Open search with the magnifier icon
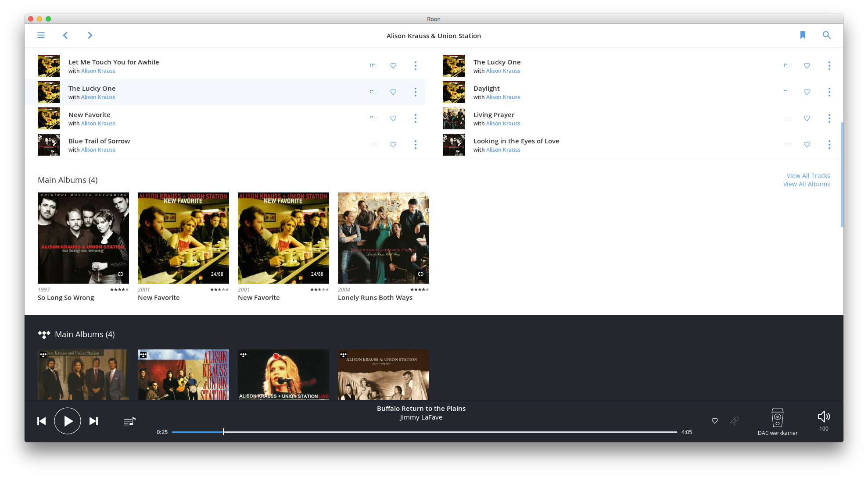 click(x=827, y=35)
